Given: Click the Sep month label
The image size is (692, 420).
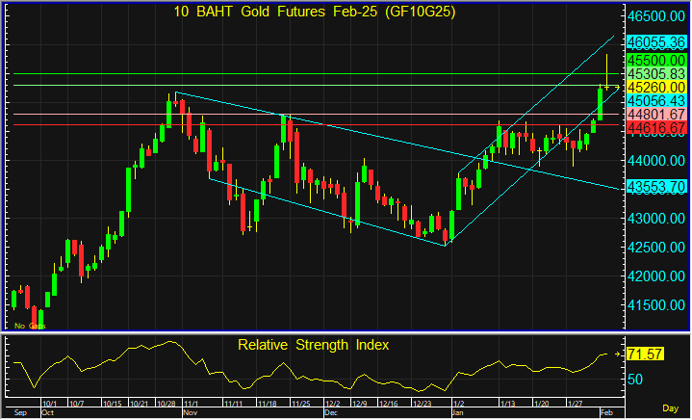Looking at the screenshot, I should [x=20, y=413].
